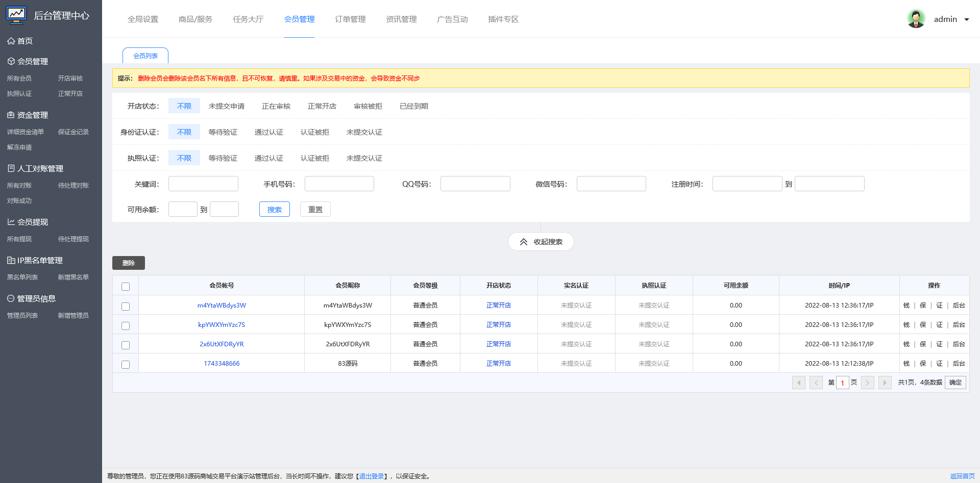Focus the 关键词 input field
Viewport: 980px width, 483px height.
point(203,184)
